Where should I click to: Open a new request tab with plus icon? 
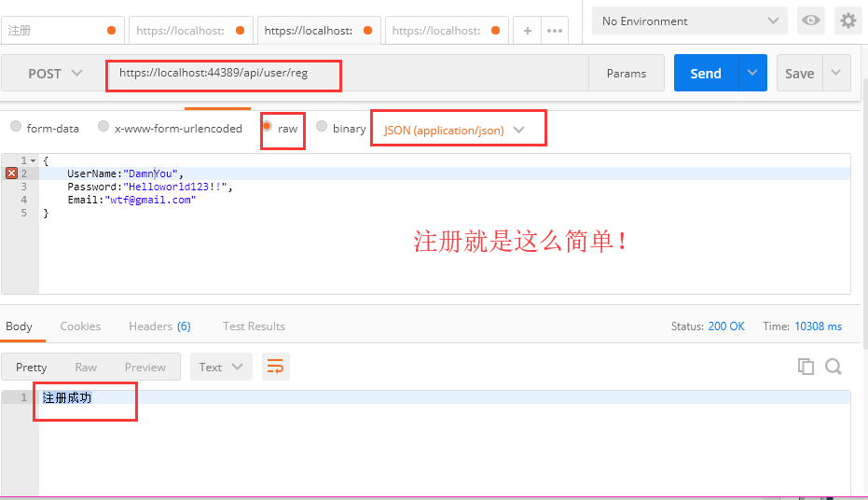(x=527, y=31)
